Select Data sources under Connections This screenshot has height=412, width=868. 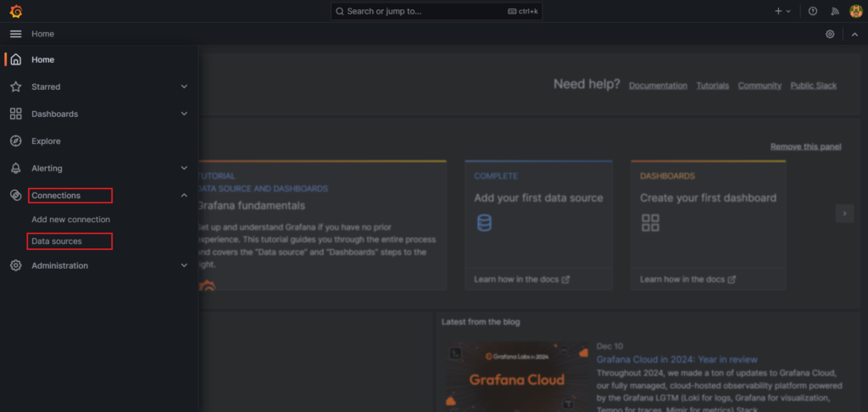(57, 242)
